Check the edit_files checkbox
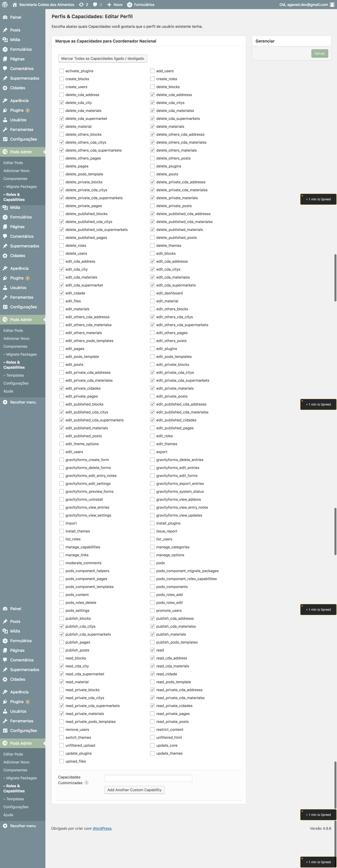The image size is (337, 868). click(x=61, y=301)
